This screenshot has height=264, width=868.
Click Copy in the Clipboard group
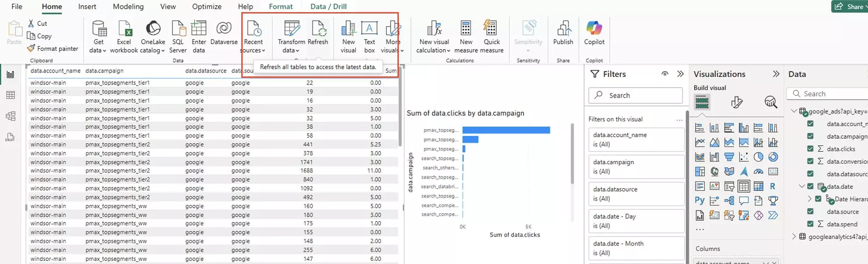click(x=39, y=36)
